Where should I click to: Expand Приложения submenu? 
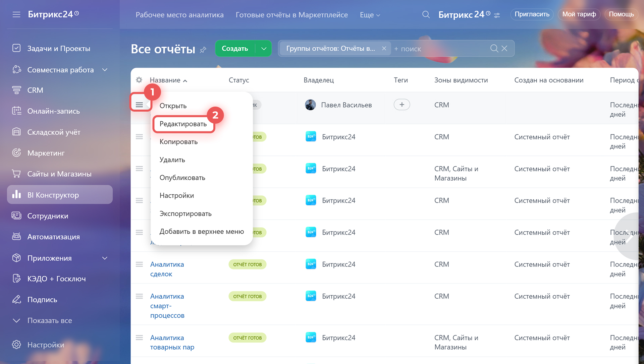pos(105,258)
